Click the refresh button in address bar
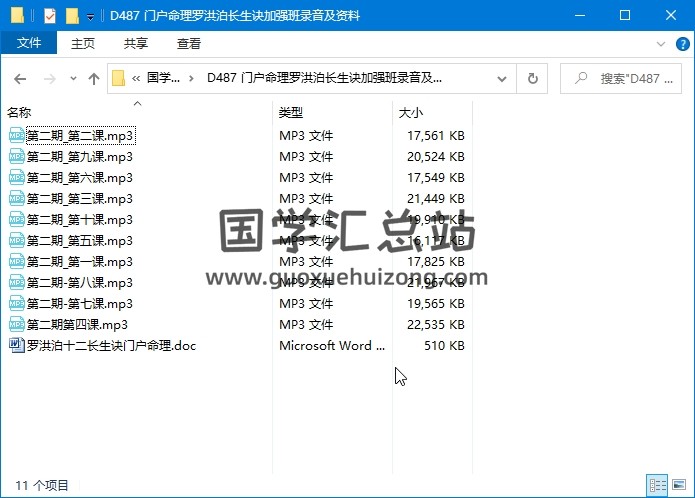695x498 pixels. click(x=532, y=79)
